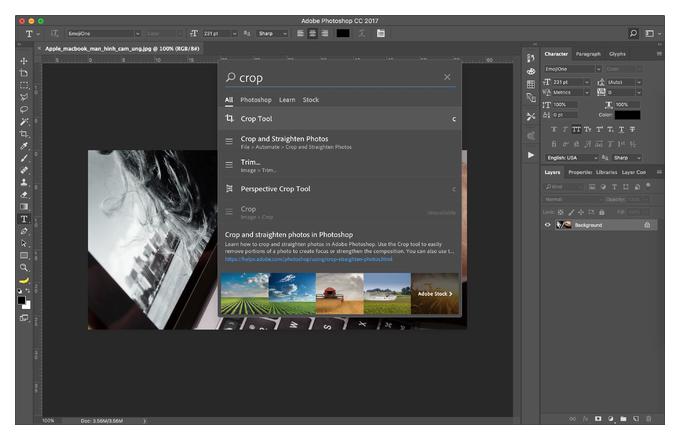Select the Rectangular Marquee tool
Screen dimensions: 680x440
24,85
